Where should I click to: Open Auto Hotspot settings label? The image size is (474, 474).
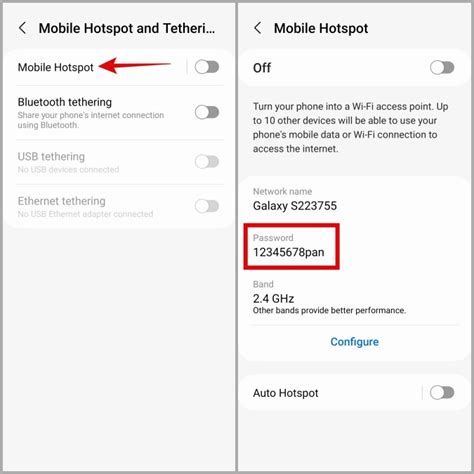[x=286, y=393]
